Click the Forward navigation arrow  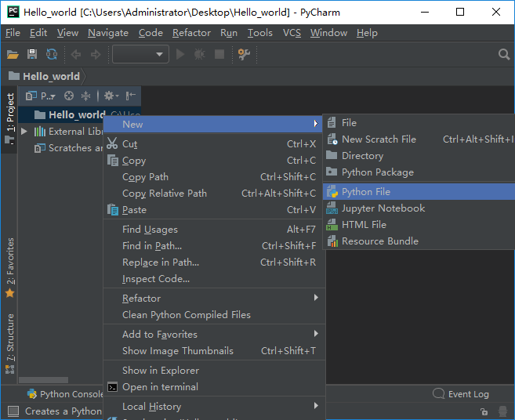click(x=96, y=54)
